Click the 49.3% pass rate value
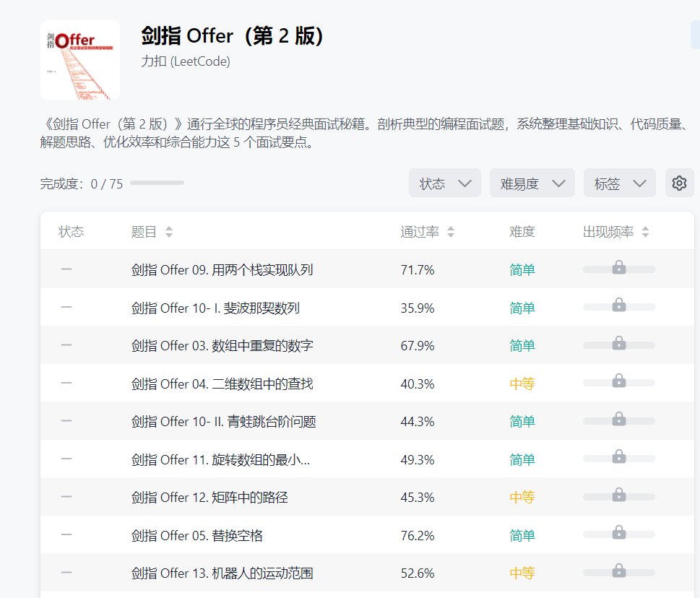The image size is (700, 598). click(x=418, y=459)
